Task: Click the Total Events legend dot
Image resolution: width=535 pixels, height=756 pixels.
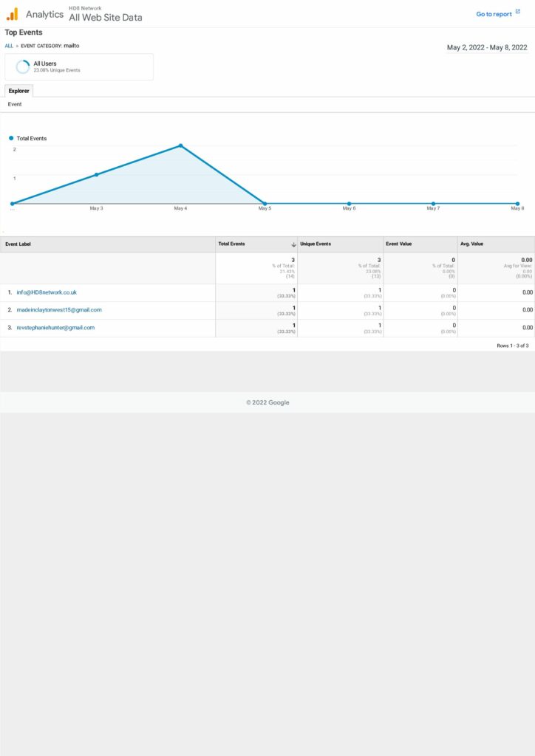Action: coord(11,138)
